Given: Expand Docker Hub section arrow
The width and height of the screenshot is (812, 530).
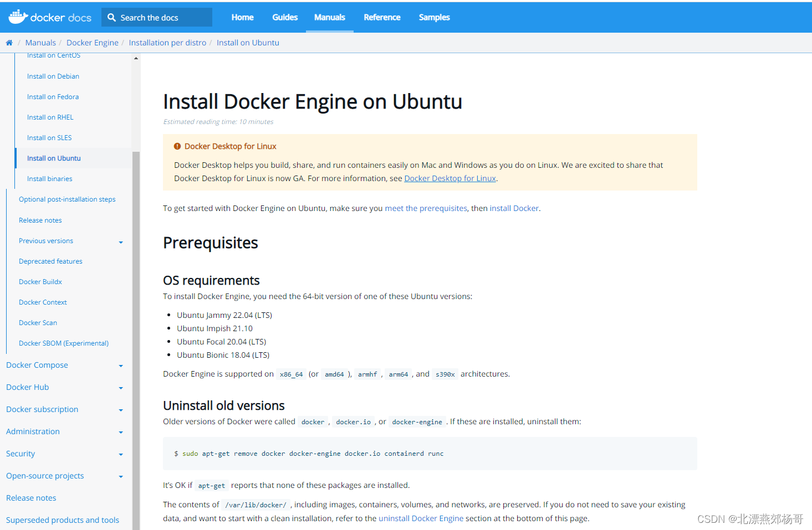Looking at the screenshot, I should (x=121, y=388).
